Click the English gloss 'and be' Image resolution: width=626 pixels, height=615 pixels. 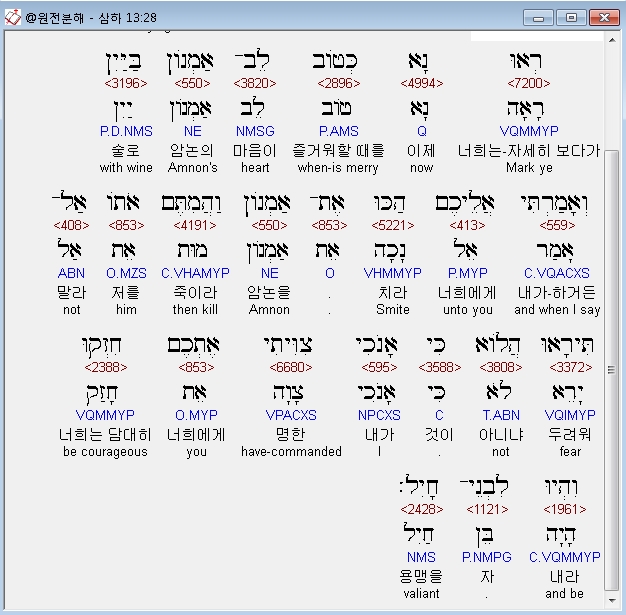click(565, 593)
